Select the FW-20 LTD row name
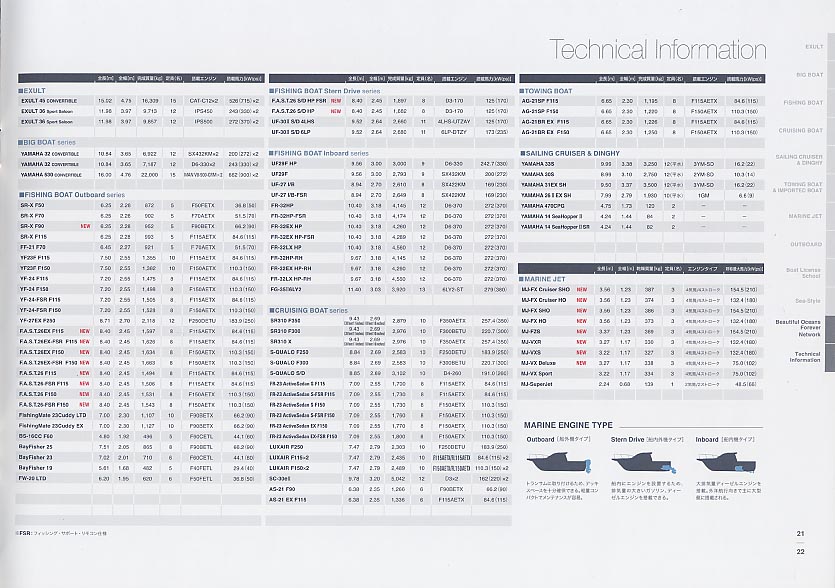 (32, 478)
